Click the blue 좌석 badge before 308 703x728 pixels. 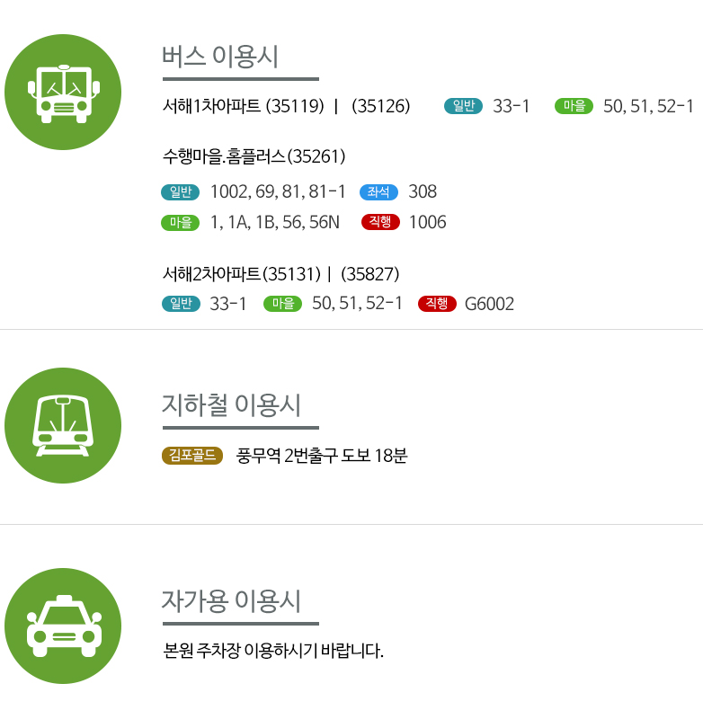pos(378,191)
